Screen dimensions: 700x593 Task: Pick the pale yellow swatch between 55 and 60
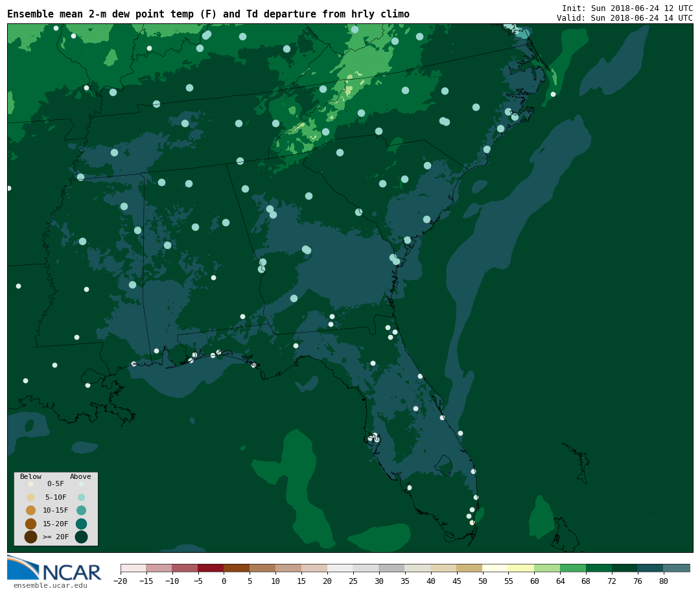pyautogui.click(x=521, y=568)
